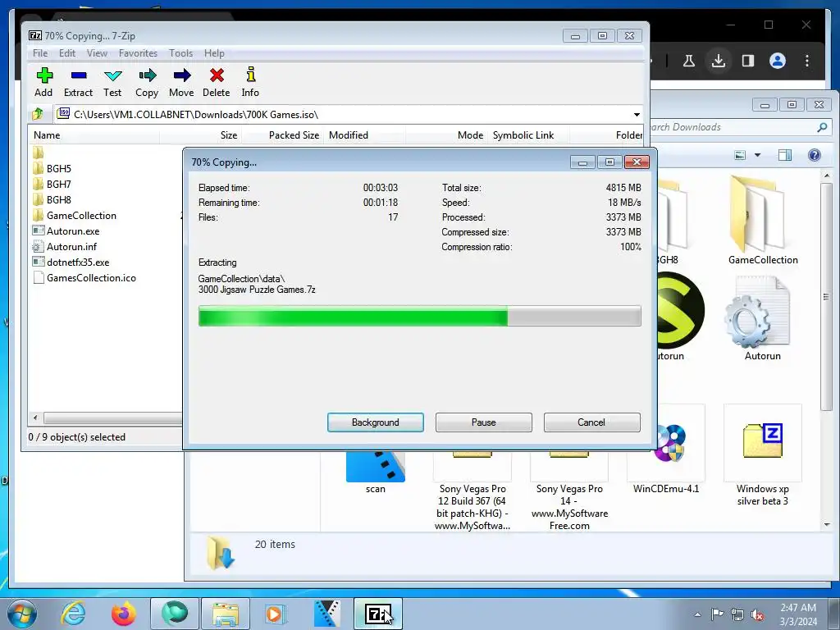Open the Tools menu in 7-Zip
840x630 pixels.
tap(180, 53)
